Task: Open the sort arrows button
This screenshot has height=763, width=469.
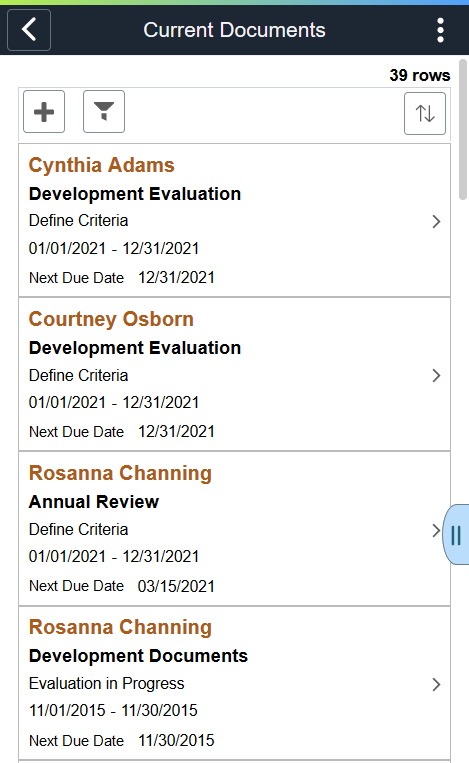Action: 425,113
